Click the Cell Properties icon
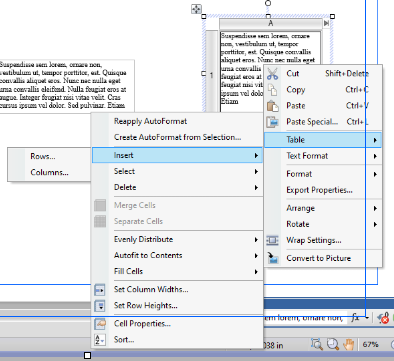Screen dimensions: 394x361 100,324
